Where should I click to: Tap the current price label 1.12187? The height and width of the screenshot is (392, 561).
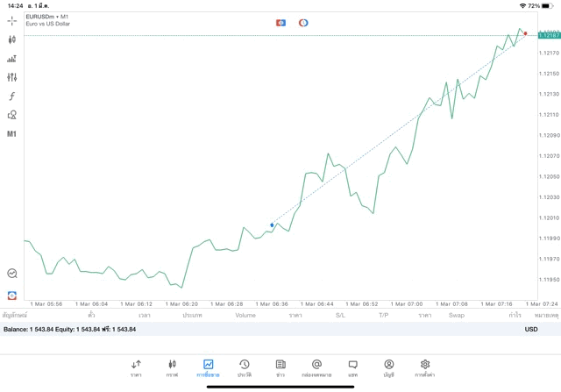point(550,35)
